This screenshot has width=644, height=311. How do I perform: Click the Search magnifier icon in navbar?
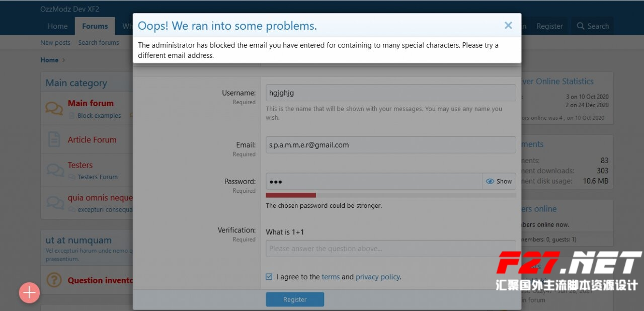(581, 26)
